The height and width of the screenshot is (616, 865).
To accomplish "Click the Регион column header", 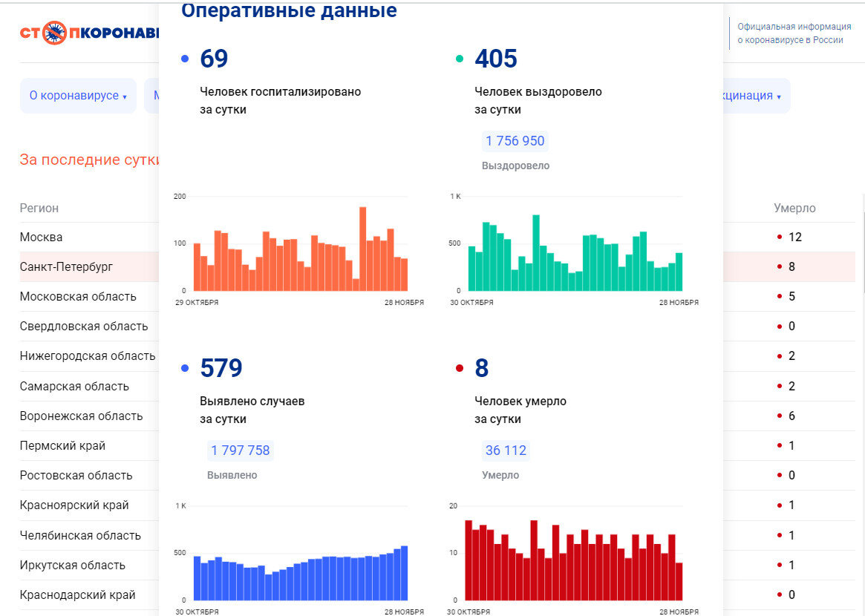I will click(x=39, y=208).
